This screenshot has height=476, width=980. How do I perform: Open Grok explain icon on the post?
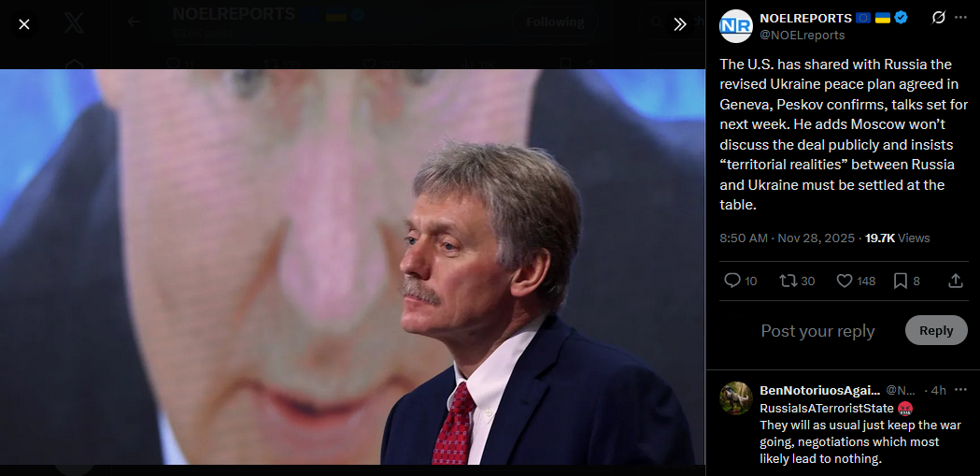pyautogui.click(x=938, y=18)
